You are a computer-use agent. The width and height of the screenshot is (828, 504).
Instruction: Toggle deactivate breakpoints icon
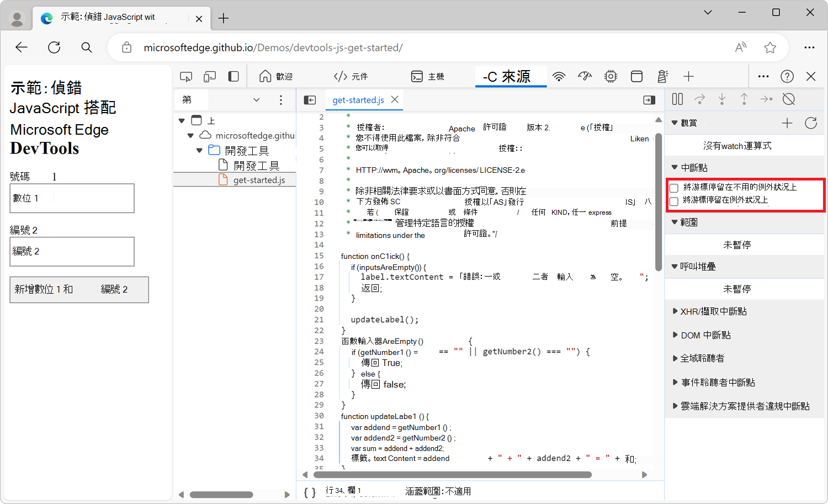pos(789,99)
